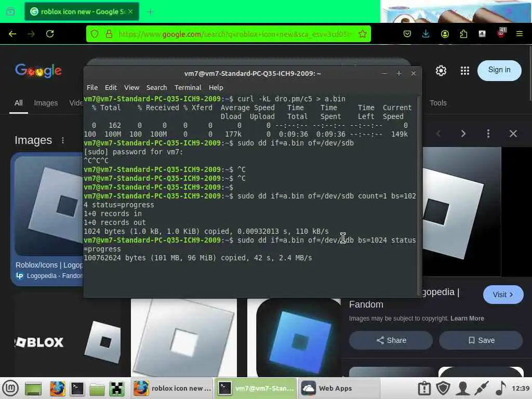This screenshot has height=399, width=532.
Task: Open the shield tracking protection icon
Action: 95,34
